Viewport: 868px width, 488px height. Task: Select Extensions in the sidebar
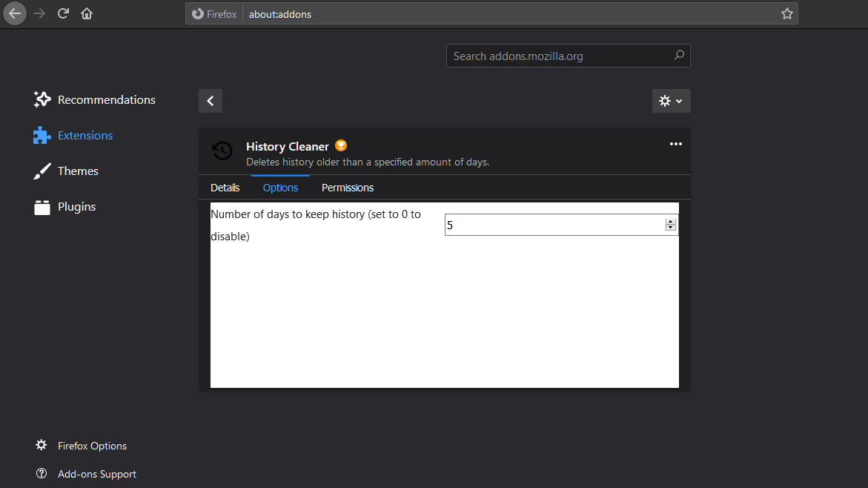[x=73, y=135]
